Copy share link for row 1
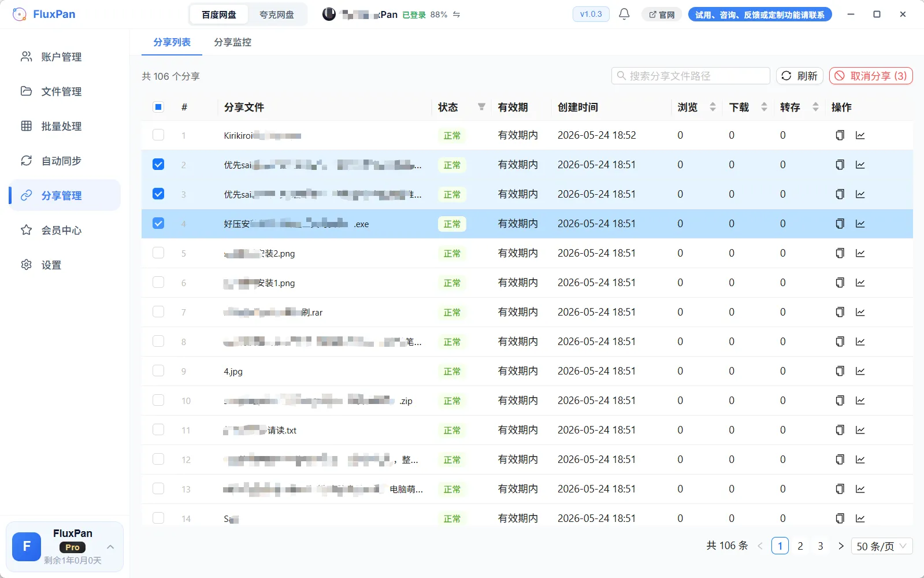924x578 pixels. pos(840,135)
